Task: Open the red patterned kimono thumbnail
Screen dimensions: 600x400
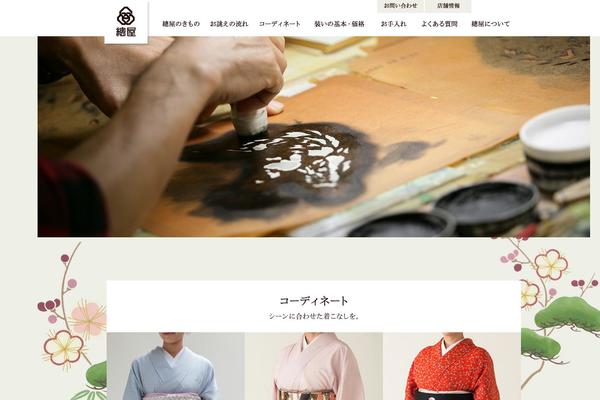Action: tap(452, 366)
